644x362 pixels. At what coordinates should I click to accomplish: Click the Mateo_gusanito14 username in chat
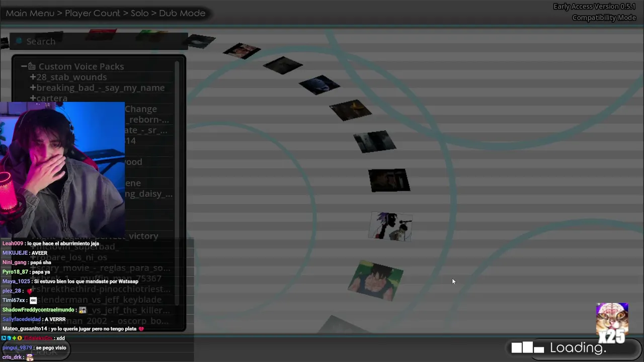click(x=25, y=329)
